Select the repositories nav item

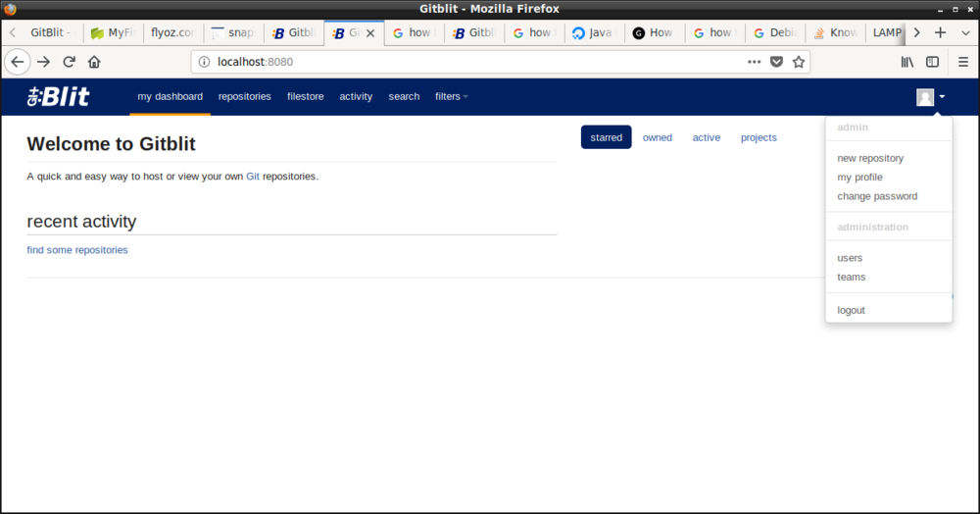244,96
